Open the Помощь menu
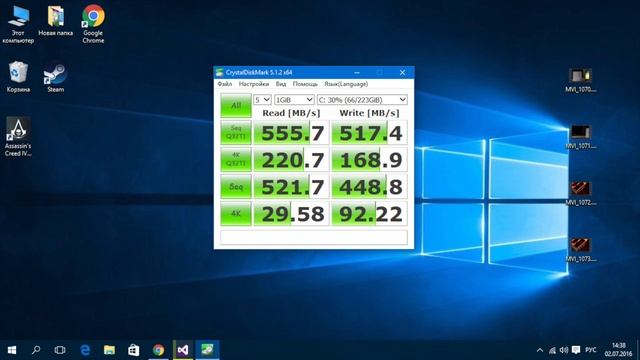The height and width of the screenshot is (360, 640). [x=305, y=84]
